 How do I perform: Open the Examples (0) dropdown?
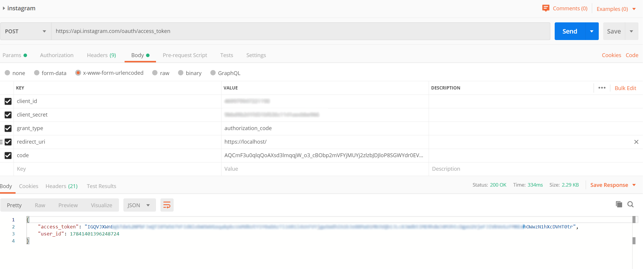tap(616, 9)
